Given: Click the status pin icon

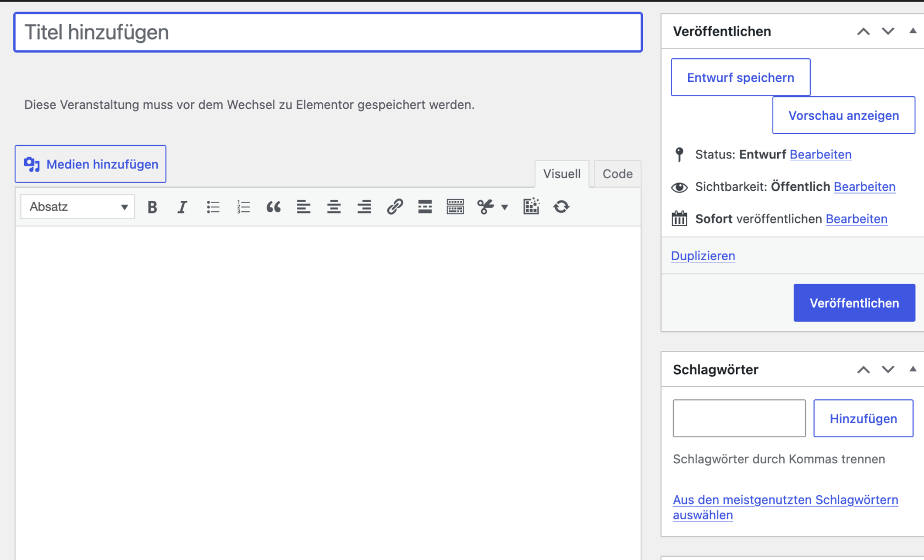Looking at the screenshot, I should click(x=679, y=155).
